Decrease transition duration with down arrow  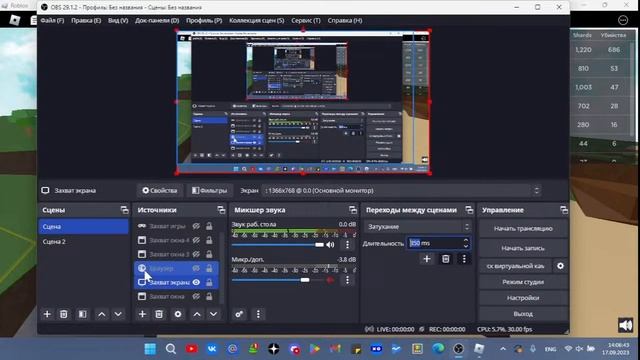466,246
